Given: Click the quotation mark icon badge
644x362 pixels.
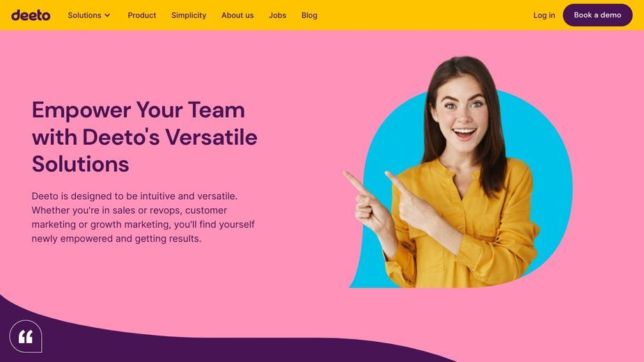Looking at the screenshot, I should pyautogui.click(x=26, y=336).
